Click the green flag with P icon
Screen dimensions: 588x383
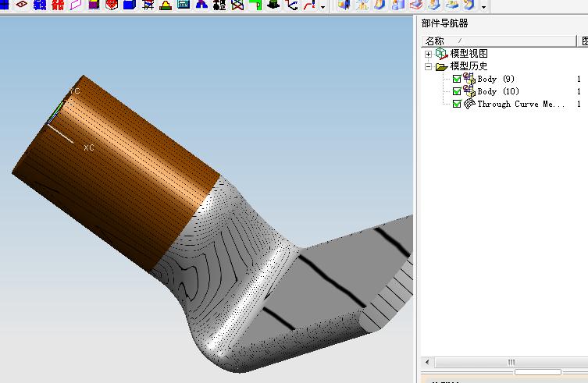(x=256, y=5)
